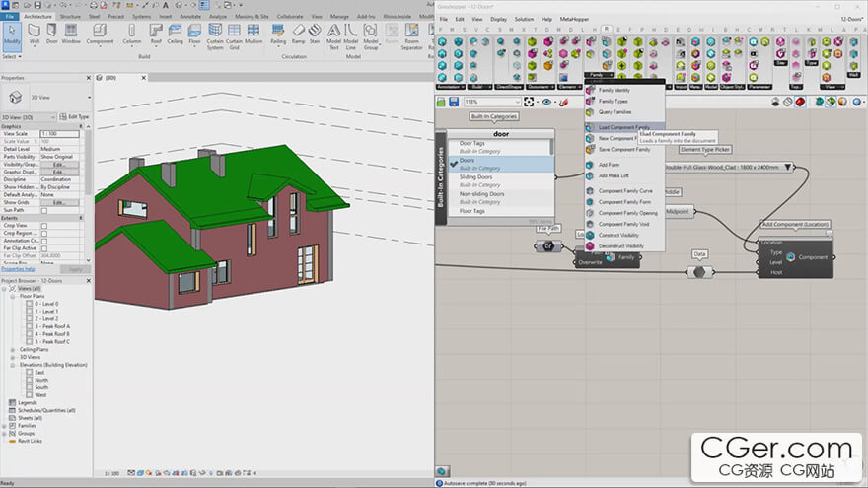This screenshot has width=868, height=488.
Task: Click the Model Text tool
Action: (333, 36)
